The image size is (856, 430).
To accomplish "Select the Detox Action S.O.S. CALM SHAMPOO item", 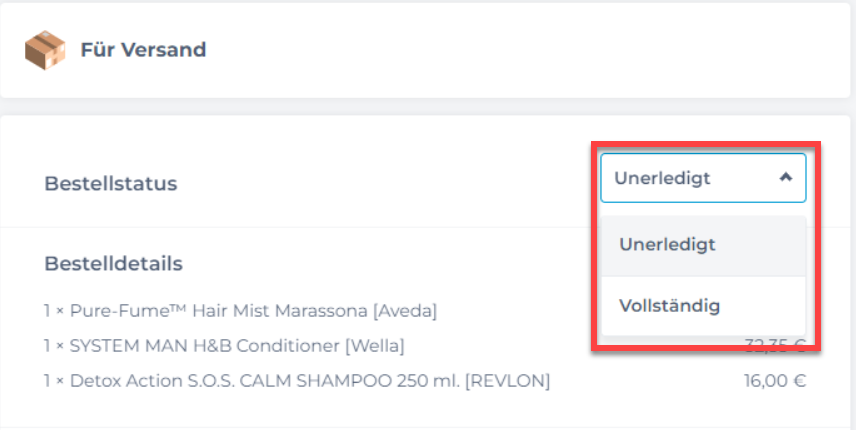I will coord(297,381).
